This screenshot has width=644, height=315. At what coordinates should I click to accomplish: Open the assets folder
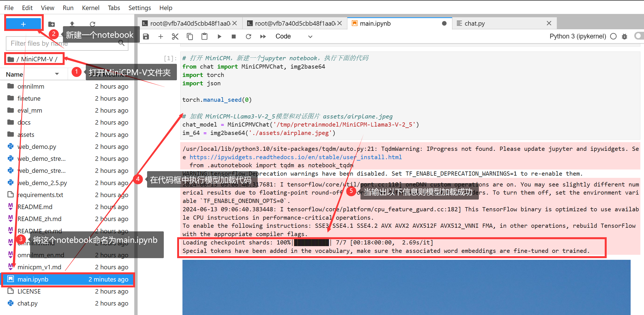[26, 135]
